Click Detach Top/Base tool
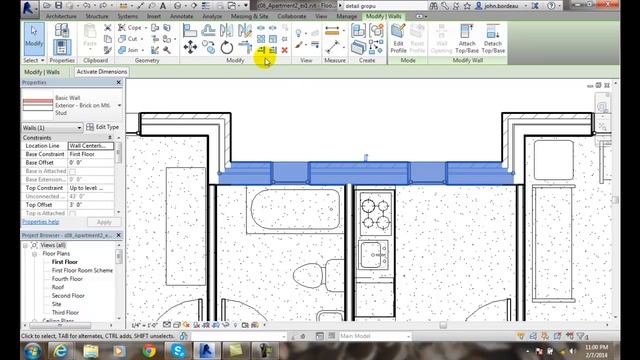 pyautogui.click(x=493, y=39)
